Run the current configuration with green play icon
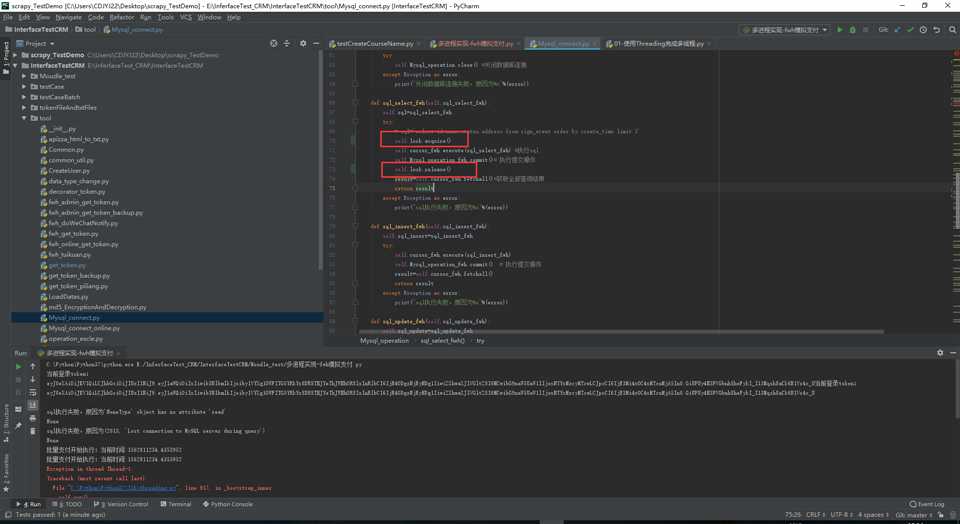Screen dimensions: 960x524 [839, 29]
